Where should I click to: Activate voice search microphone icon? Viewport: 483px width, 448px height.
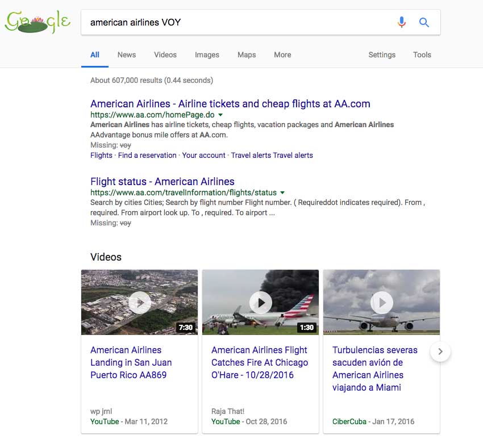click(402, 22)
